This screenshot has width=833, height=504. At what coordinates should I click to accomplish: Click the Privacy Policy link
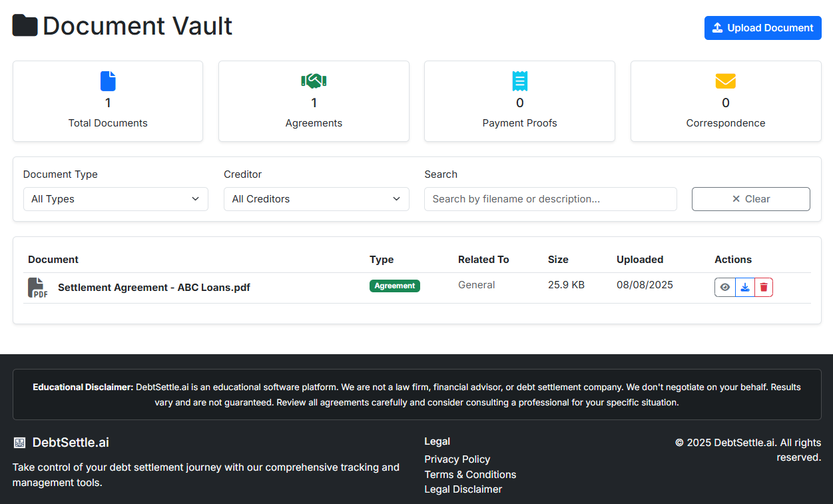(457, 459)
